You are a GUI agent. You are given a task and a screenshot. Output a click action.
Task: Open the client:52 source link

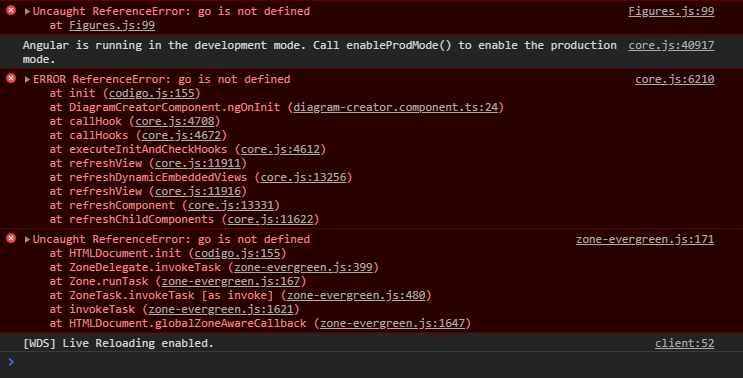[x=684, y=343]
